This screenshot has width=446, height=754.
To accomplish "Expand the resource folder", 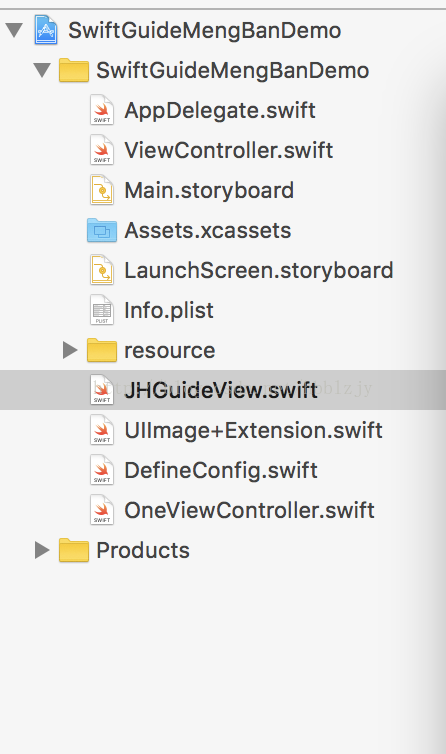I will point(70,350).
